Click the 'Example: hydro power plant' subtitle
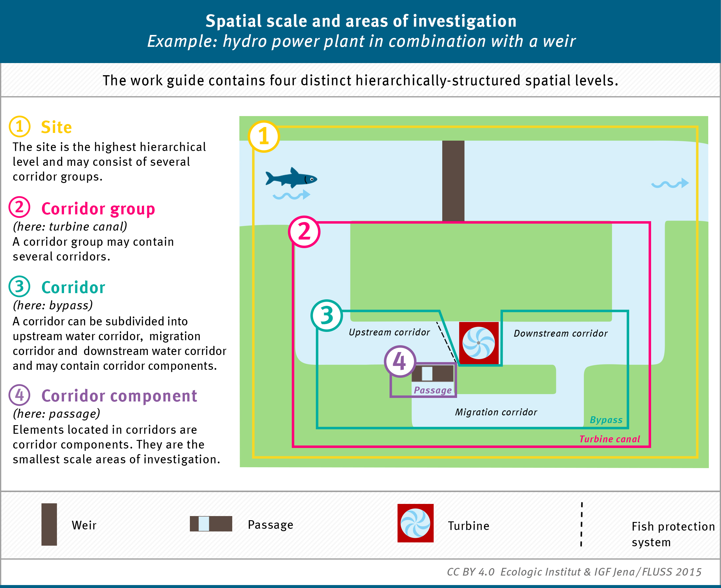This screenshot has height=588, width=721. tap(361, 41)
